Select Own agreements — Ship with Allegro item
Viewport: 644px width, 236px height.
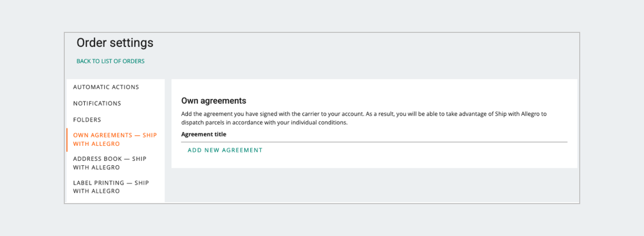coord(115,139)
